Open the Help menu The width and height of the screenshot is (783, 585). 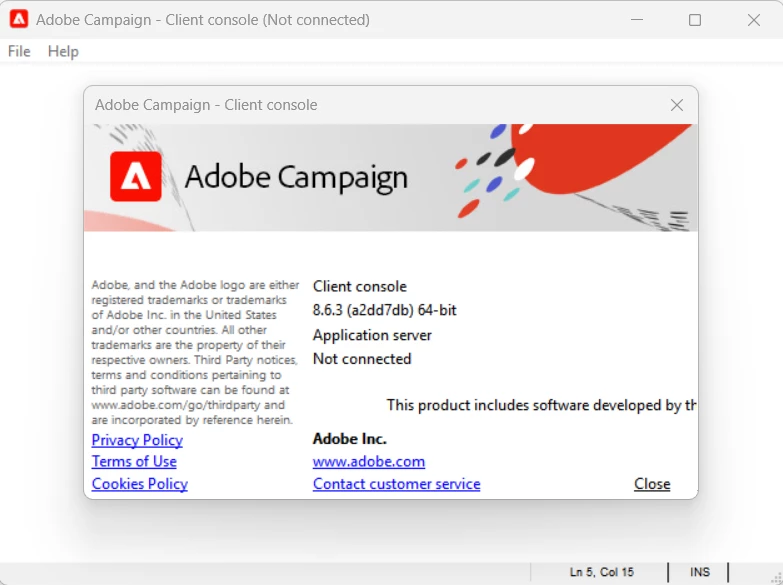(63, 51)
